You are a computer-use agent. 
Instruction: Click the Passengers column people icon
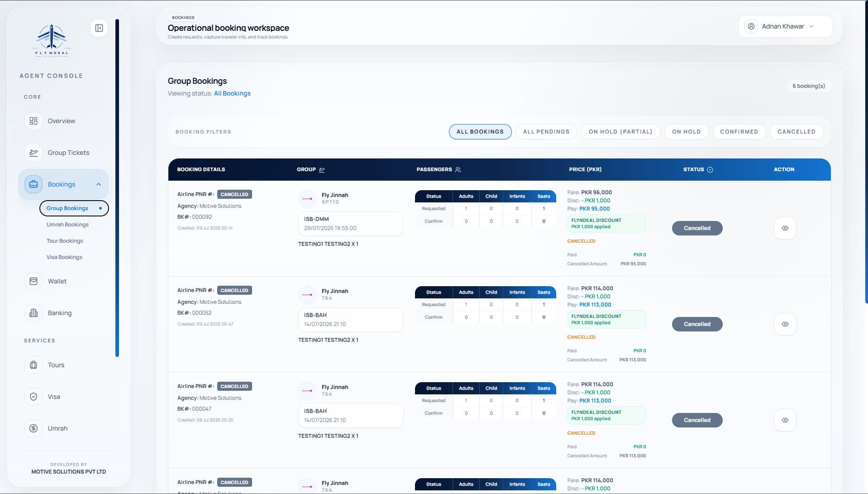click(x=458, y=170)
